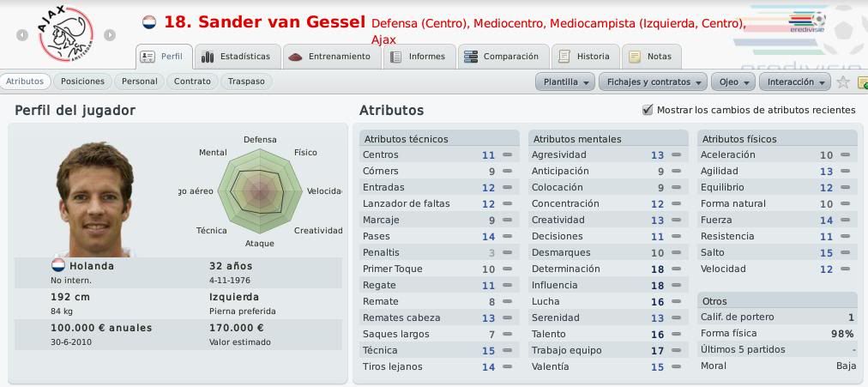Screen dimensions: 868x387
Task: Open the Fichajes y contratos dropdown
Action: [x=653, y=82]
